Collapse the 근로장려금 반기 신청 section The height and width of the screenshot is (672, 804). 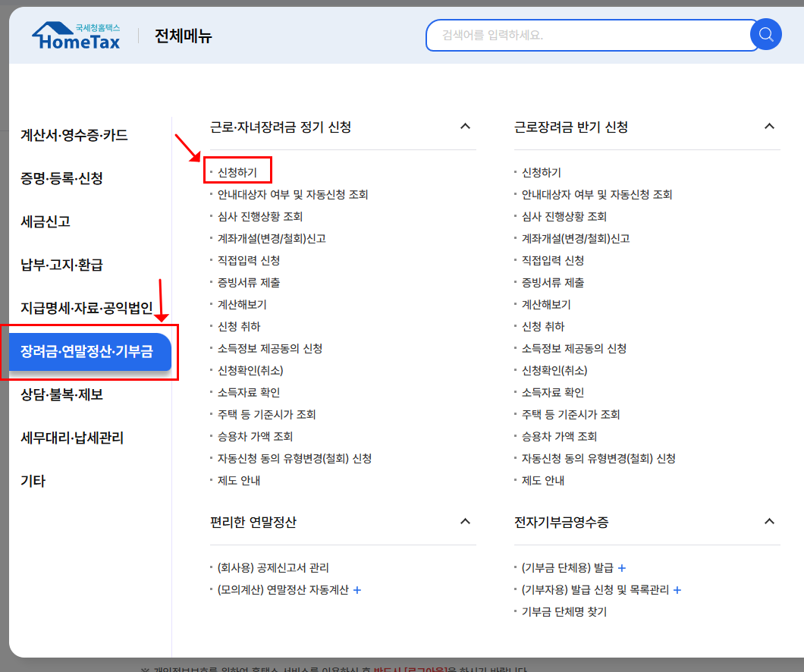pyautogui.click(x=770, y=126)
